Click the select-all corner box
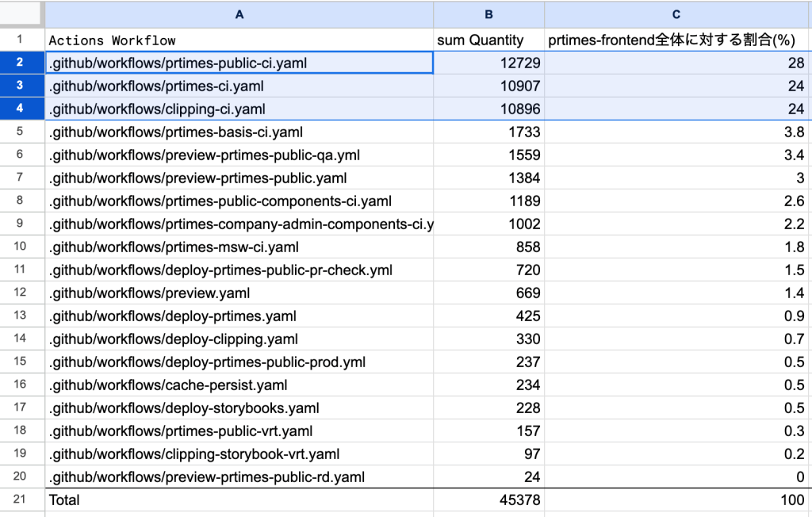The width and height of the screenshot is (812, 517). click(21, 14)
